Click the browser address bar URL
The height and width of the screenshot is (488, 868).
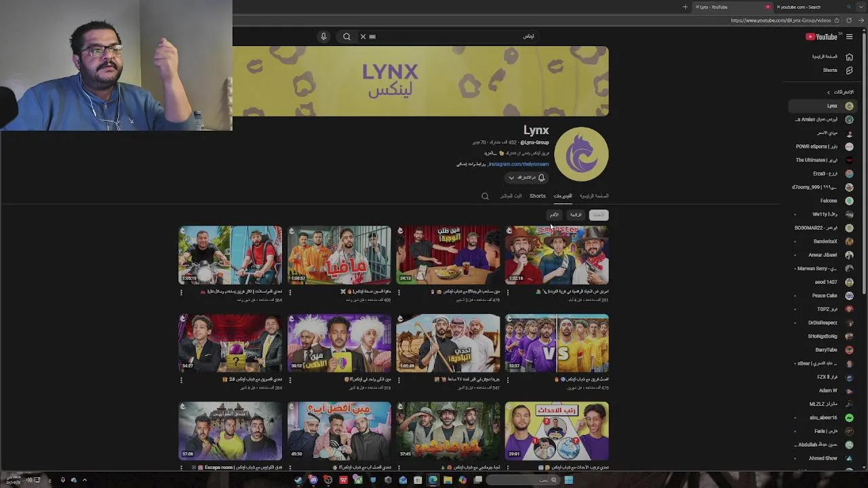point(781,20)
